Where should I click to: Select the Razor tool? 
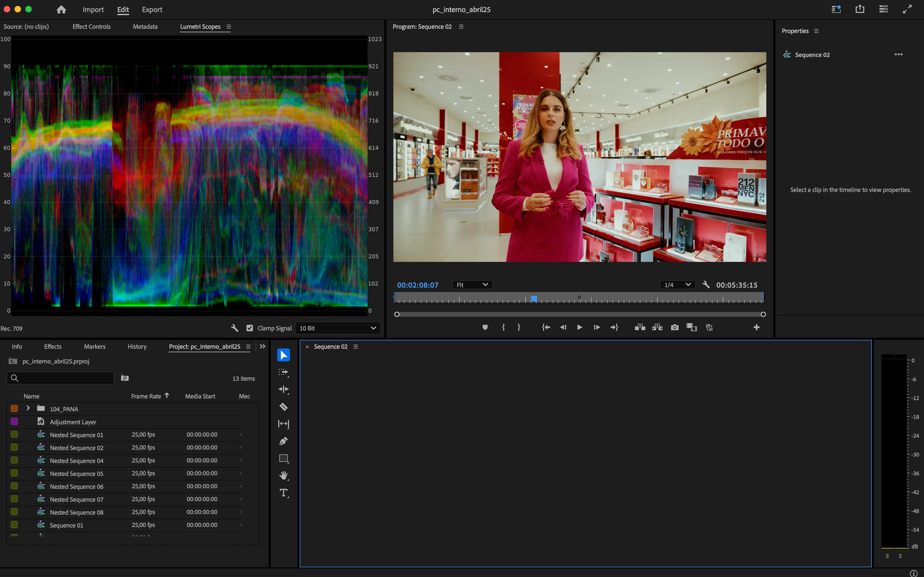283,407
